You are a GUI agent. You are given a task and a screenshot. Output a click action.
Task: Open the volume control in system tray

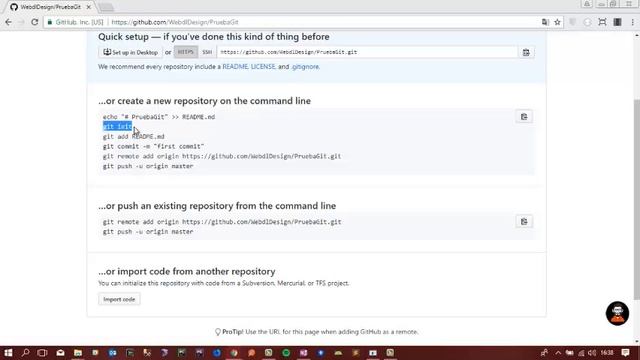coord(592,353)
